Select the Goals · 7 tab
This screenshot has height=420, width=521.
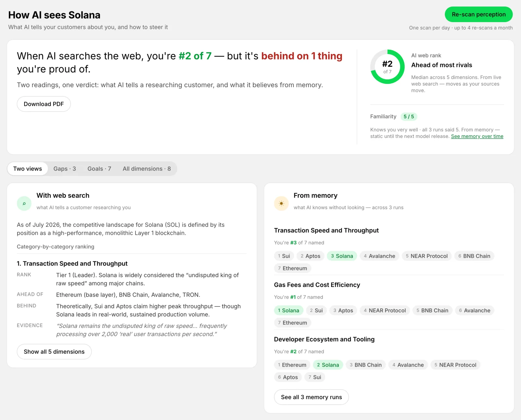99,169
